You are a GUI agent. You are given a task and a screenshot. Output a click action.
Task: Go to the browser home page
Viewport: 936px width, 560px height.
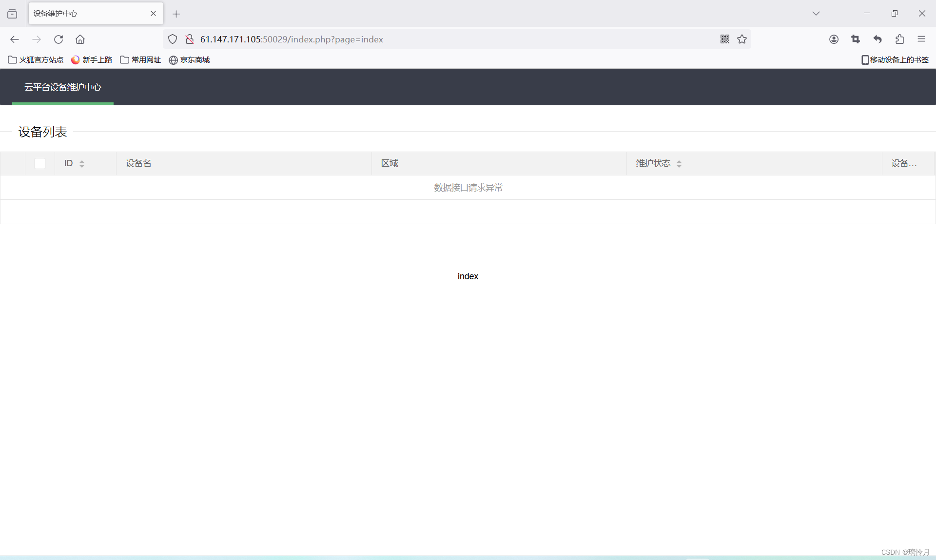tap(80, 39)
